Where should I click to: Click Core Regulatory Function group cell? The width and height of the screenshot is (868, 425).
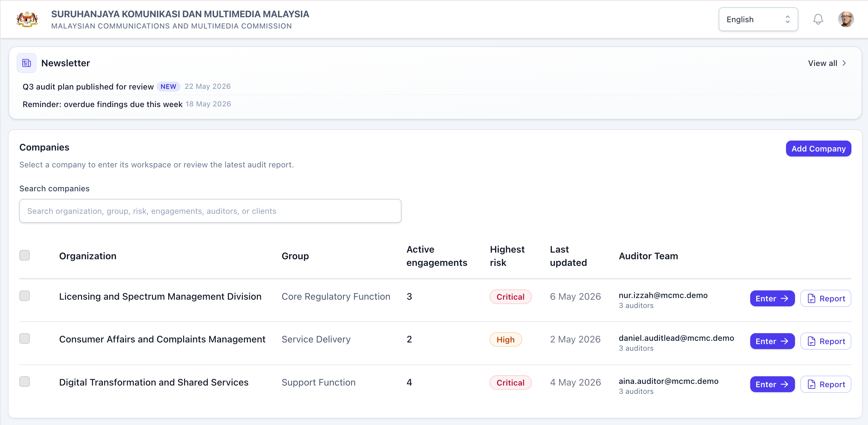click(x=335, y=296)
